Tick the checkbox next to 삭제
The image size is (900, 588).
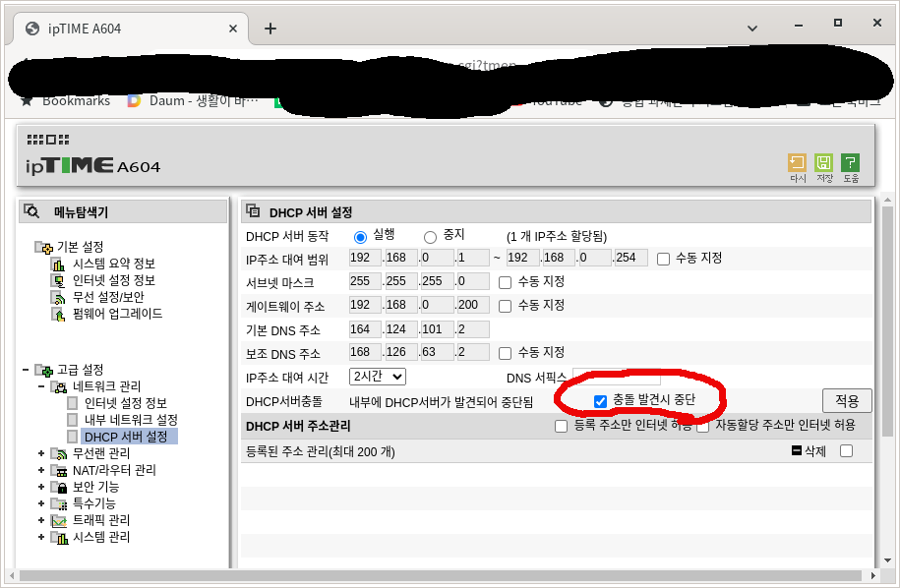point(846,451)
